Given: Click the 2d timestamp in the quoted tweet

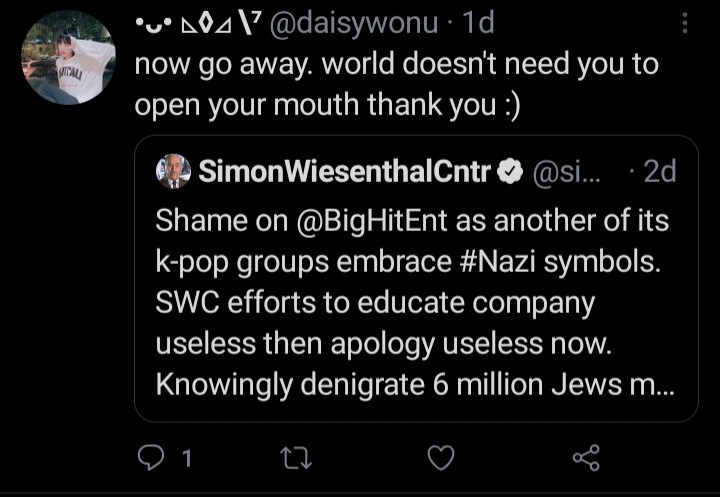Looking at the screenshot, I should (659, 172).
